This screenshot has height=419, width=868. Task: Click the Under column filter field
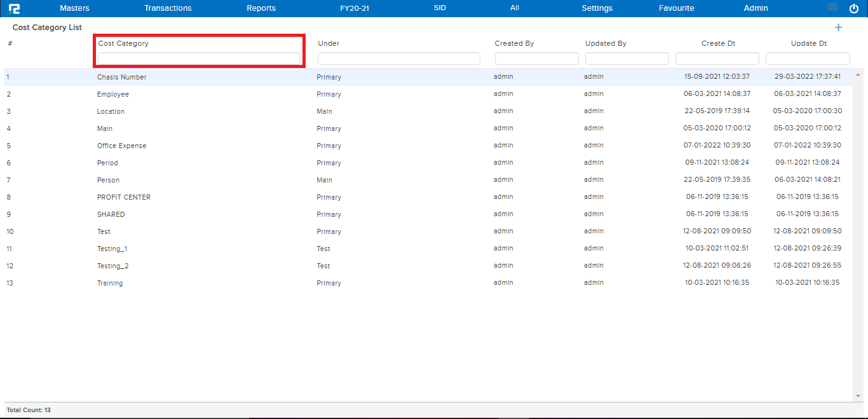click(398, 58)
